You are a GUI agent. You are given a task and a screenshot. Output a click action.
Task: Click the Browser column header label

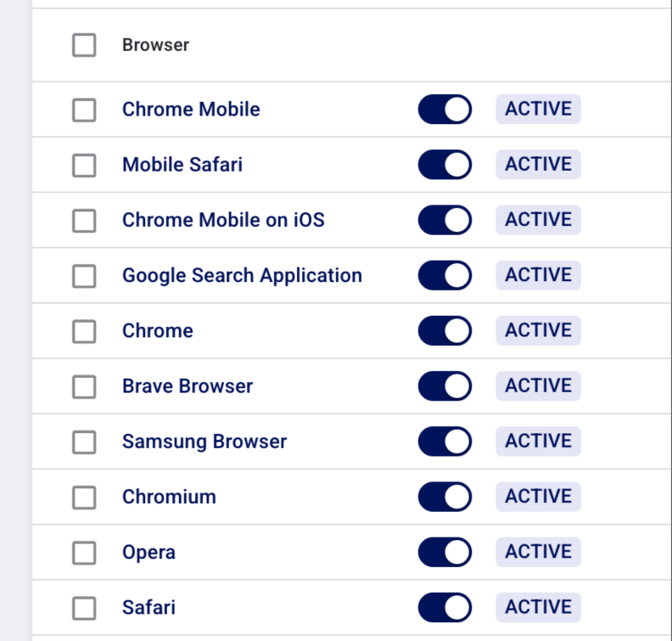(x=155, y=45)
